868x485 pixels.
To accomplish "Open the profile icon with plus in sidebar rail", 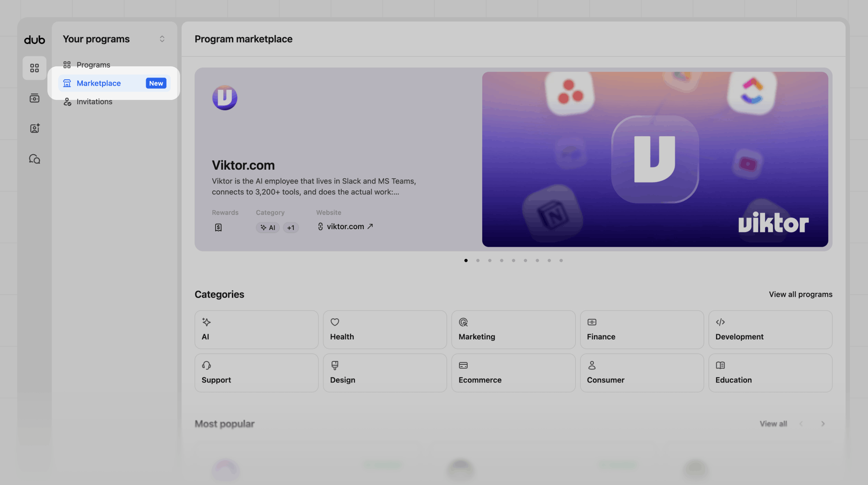I will (34, 128).
